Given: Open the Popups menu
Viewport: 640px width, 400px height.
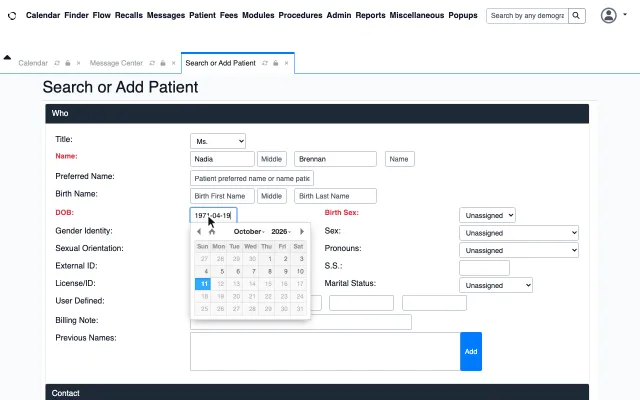Looking at the screenshot, I should (x=463, y=15).
